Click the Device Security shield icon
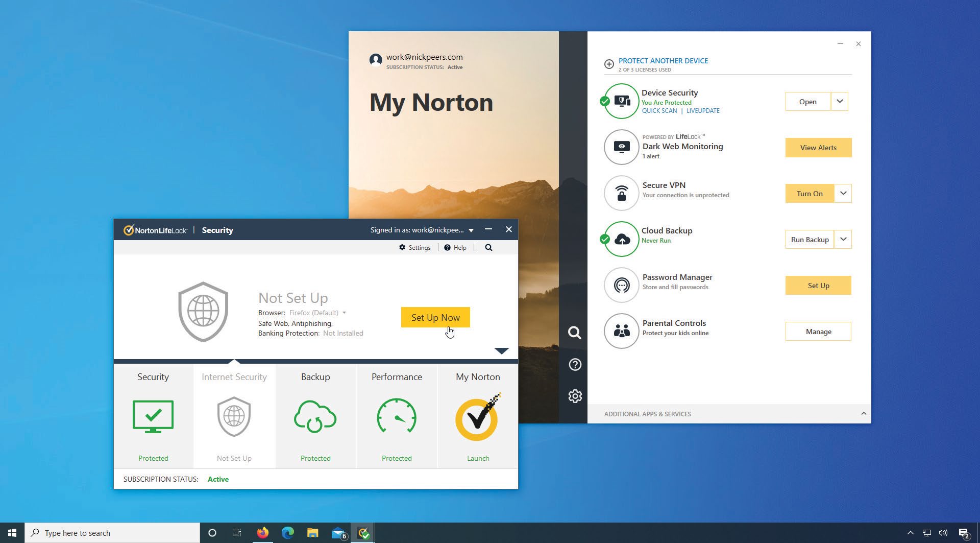The image size is (980, 543). point(621,101)
